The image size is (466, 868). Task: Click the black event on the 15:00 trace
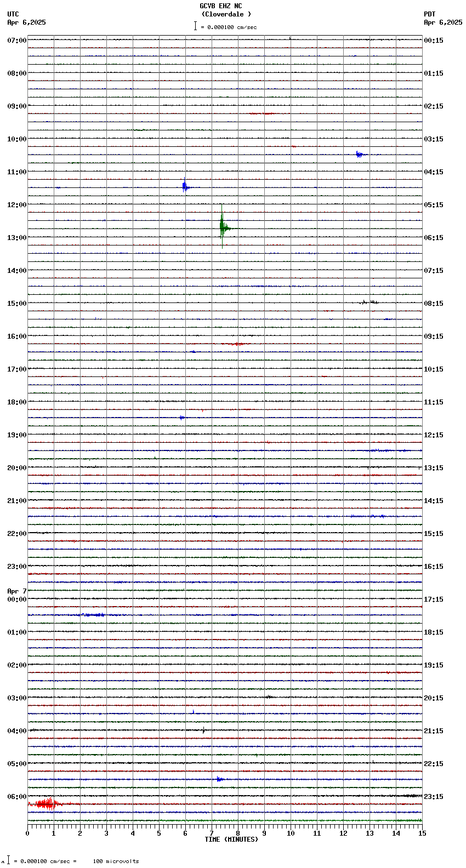[370, 302]
